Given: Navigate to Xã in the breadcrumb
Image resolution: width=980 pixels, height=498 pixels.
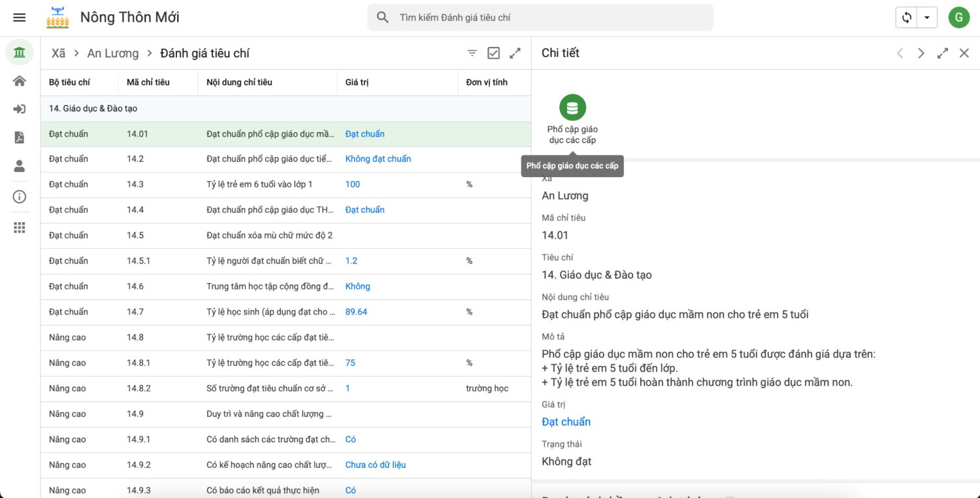Looking at the screenshot, I should 59,54.
